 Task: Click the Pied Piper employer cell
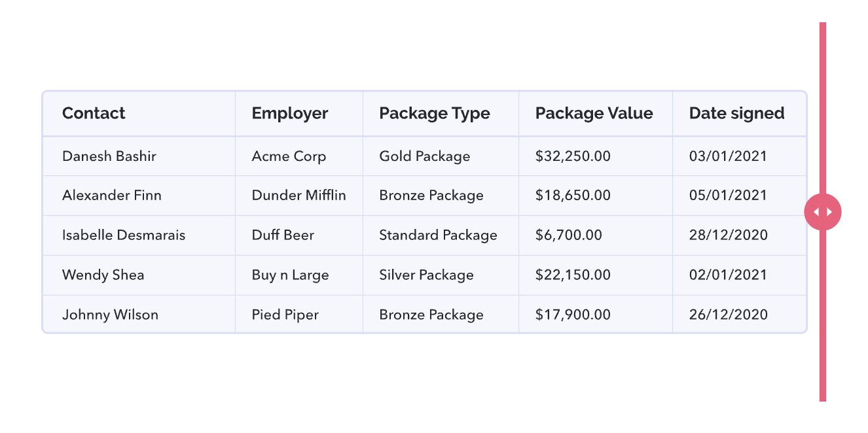coord(299,315)
